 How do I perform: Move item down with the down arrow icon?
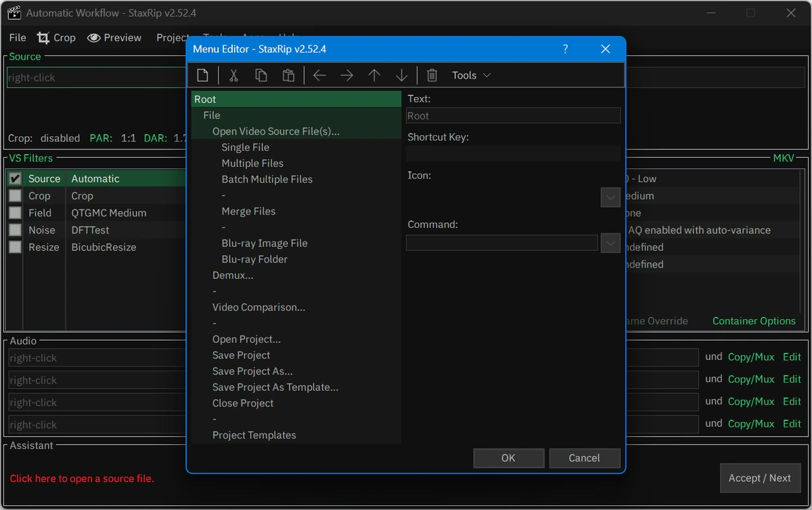click(401, 75)
